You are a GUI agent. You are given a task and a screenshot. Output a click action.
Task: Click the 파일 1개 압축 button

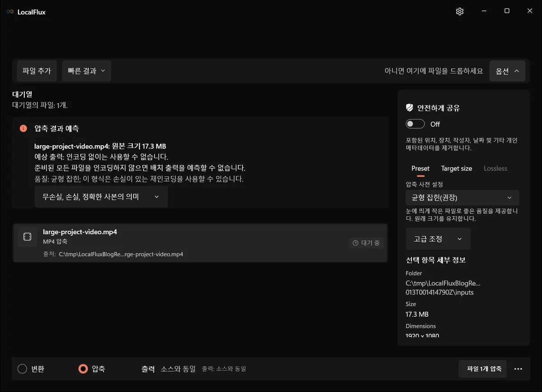pos(482,369)
